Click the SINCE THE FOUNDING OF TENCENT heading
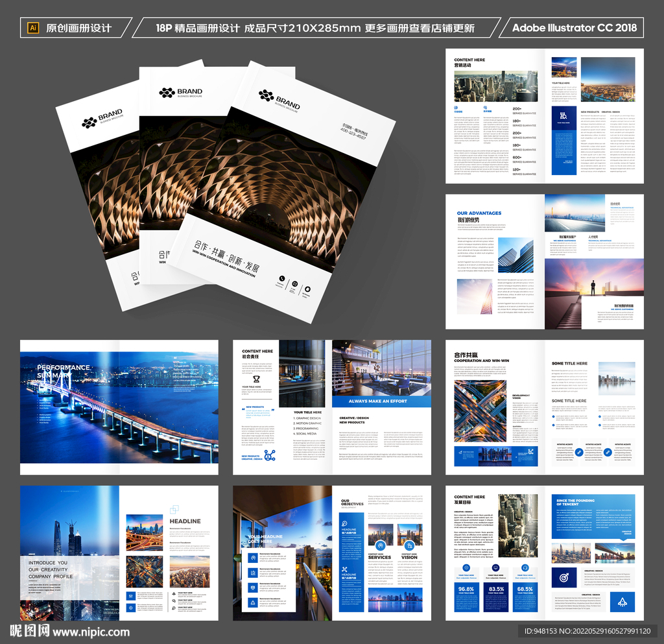664x644 pixels. 575,502
